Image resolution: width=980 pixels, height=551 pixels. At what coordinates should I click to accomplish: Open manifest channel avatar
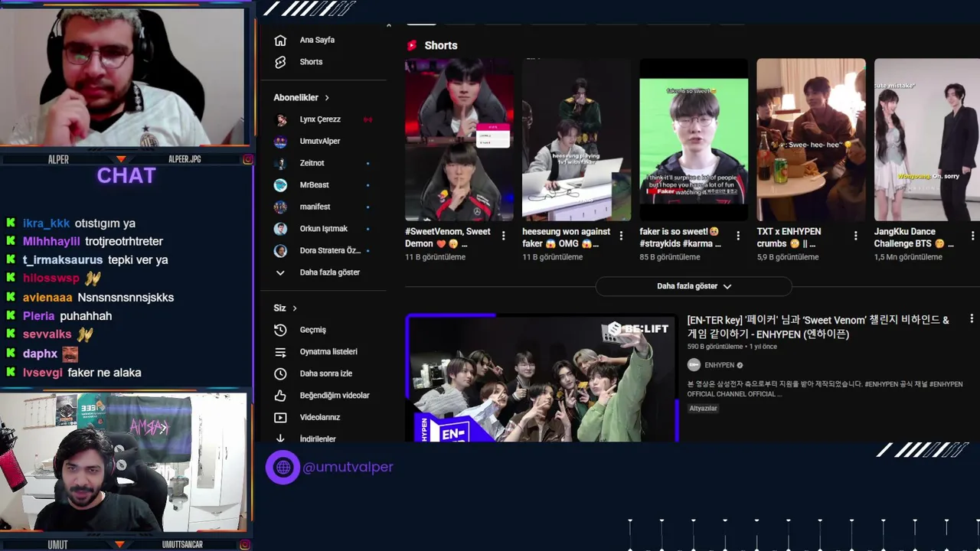click(281, 207)
